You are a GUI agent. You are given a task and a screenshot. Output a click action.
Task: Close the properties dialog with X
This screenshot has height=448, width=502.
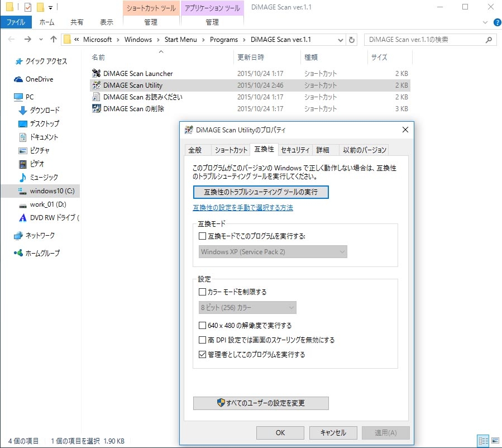[x=405, y=130]
